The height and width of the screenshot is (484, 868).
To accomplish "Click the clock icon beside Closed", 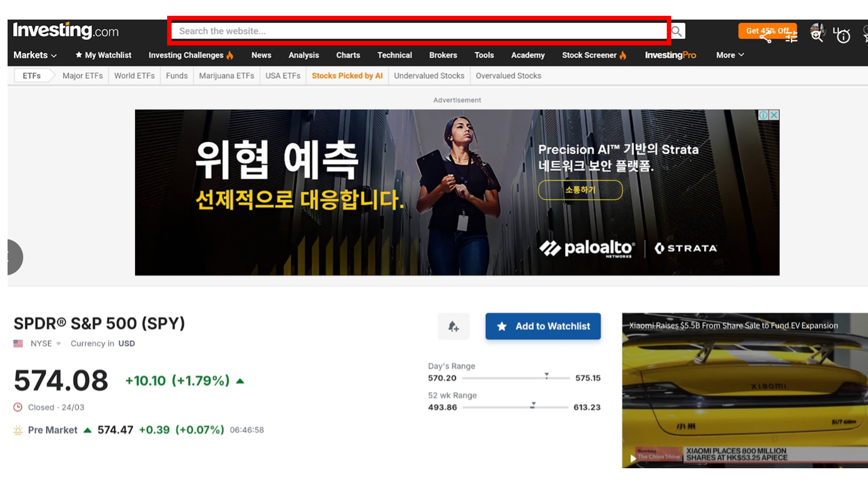I will click(x=18, y=408).
